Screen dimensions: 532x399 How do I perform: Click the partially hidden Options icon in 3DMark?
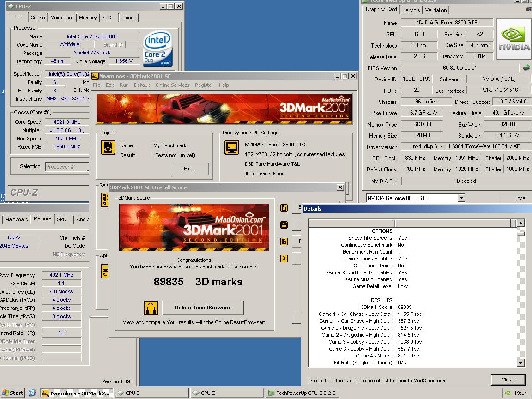[x=105, y=271]
